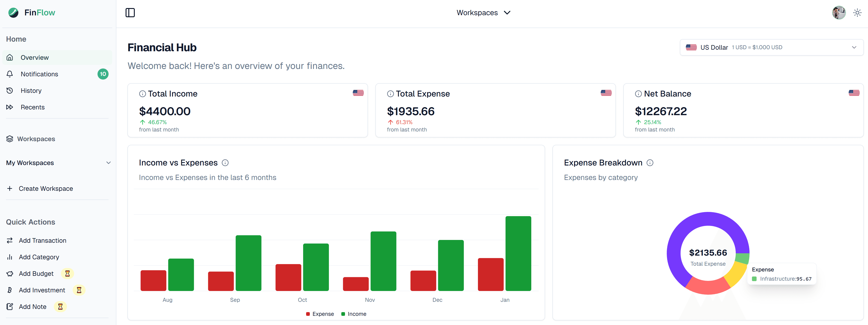Select the Add Investment bitcoin icon
868x325 pixels.
click(x=10, y=290)
